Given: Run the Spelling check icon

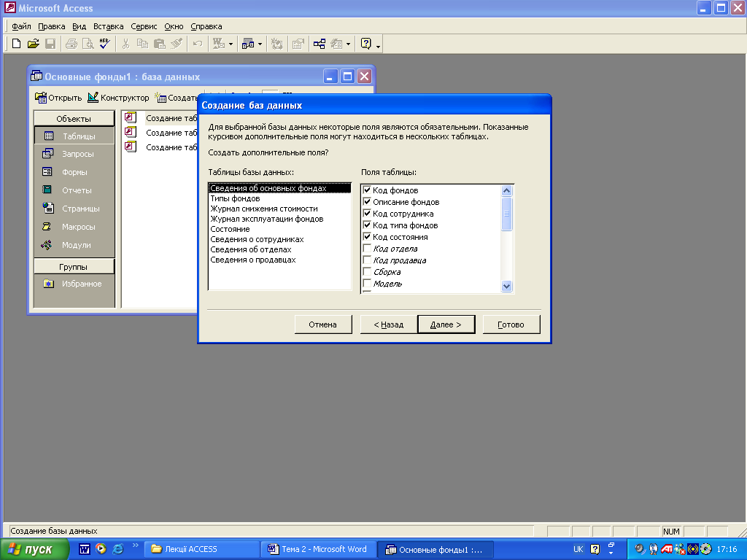Looking at the screenshot, I should point(105,44).
